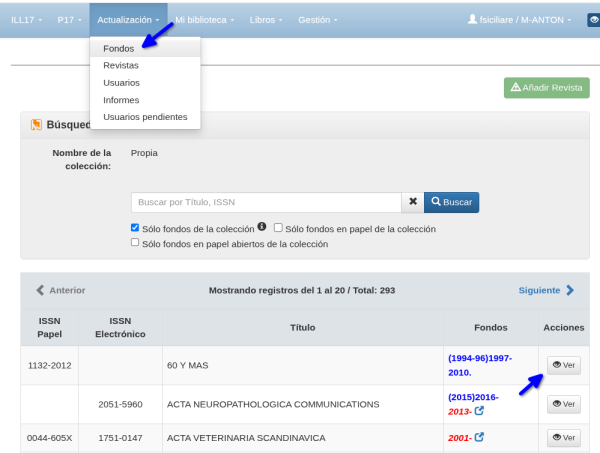This screenshot has width=600, height=453.
Task: Select Fondos from the Actualización menu
Action: [118, 48]
